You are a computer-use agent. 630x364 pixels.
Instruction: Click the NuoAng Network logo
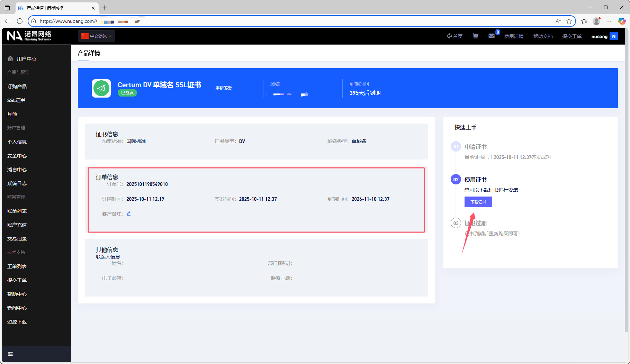[29, 36]
